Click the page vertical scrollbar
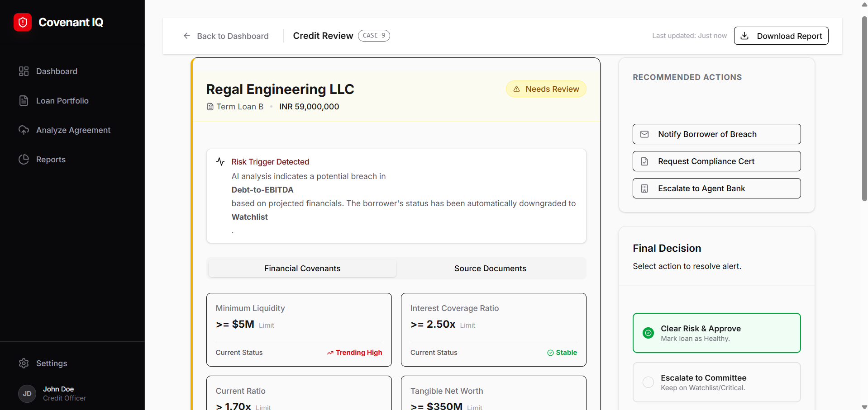Viewport: 868px width, 410px height. [x=864, y=108]
